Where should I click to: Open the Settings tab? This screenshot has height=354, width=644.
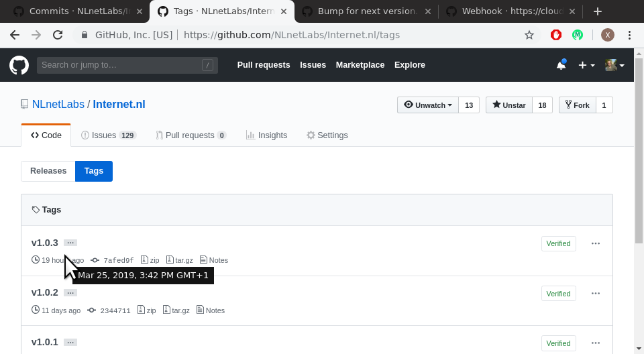coord(327,135)
